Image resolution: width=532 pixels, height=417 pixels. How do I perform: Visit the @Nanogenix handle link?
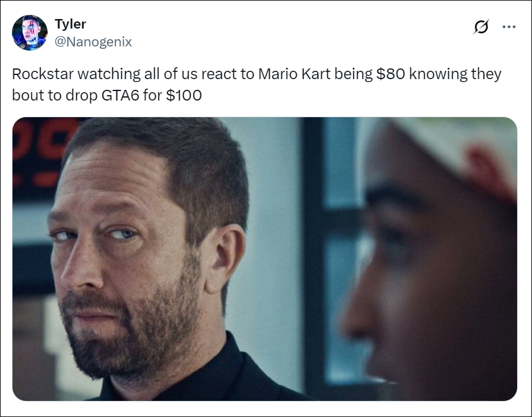tap(93, 42)
